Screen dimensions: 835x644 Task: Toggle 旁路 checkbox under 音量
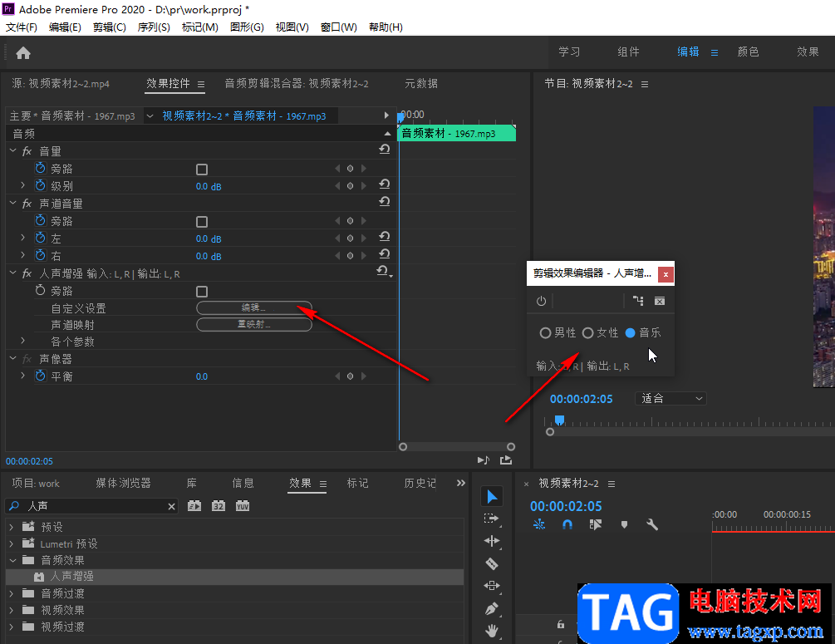coord(202,170)
